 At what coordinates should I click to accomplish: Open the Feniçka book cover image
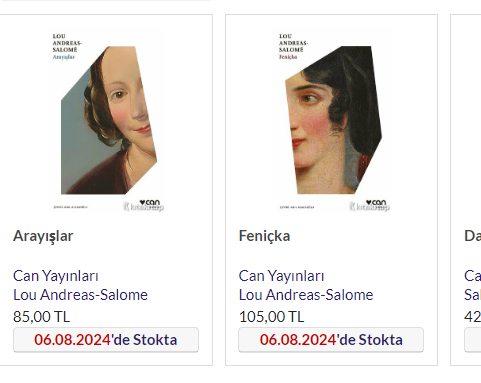click(332, 121)
